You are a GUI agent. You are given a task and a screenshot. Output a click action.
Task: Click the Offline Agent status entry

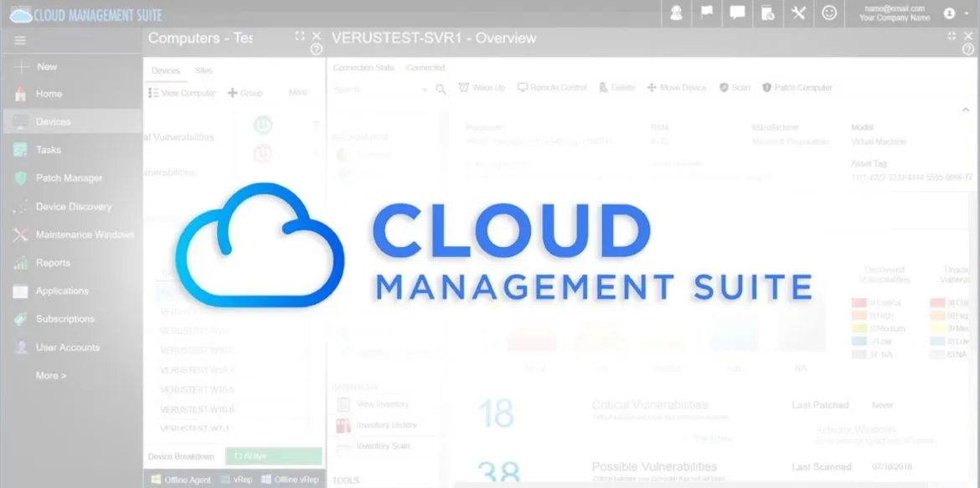tap(181, 480)
